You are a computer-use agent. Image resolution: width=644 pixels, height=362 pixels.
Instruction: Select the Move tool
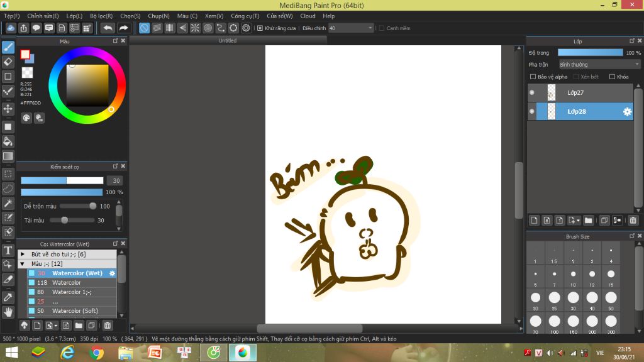click(8, 109)
